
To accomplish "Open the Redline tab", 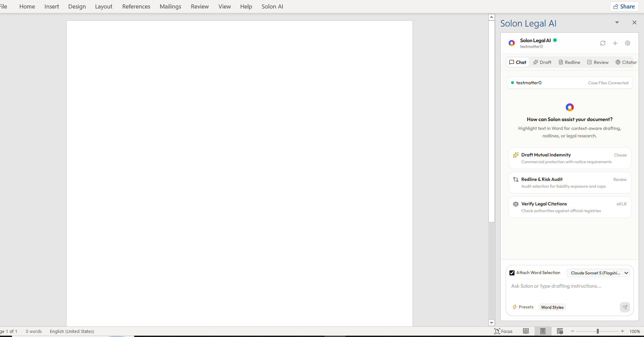I will coord(570,62).
